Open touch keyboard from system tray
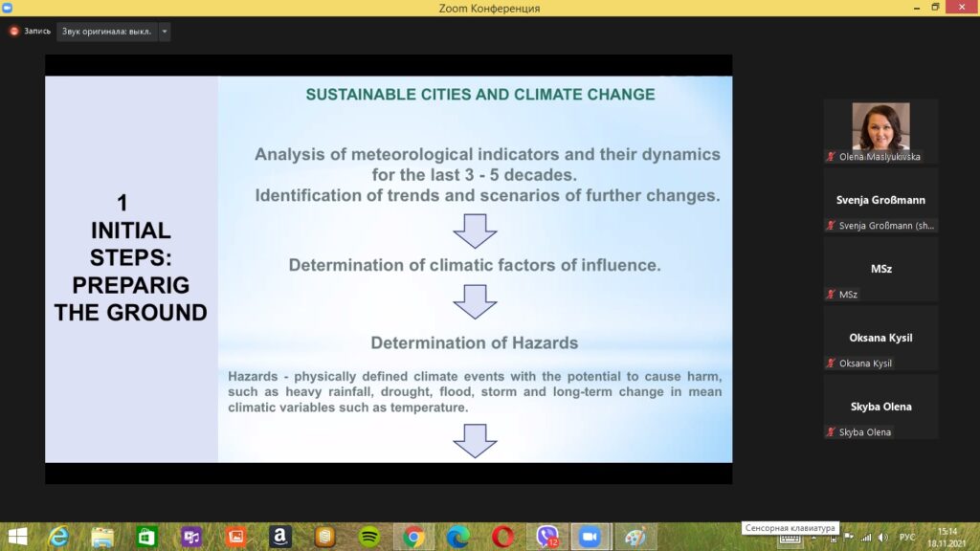The width and height of the screenshot is (980, 551). [790, 538]
